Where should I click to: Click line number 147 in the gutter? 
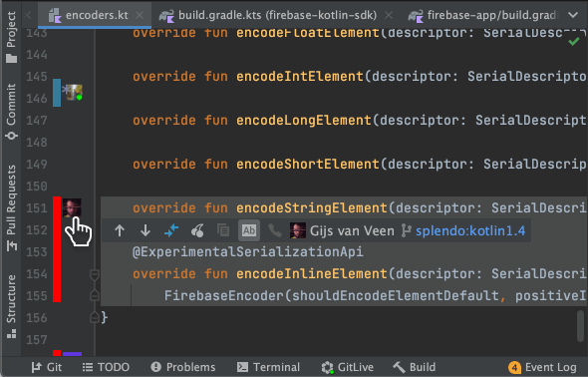pyautogui.click(x=37, y=121)
